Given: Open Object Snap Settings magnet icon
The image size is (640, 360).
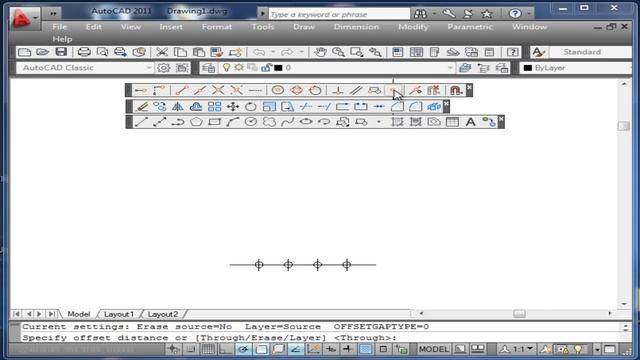Looking at the screenshot, I should point(456,90).
